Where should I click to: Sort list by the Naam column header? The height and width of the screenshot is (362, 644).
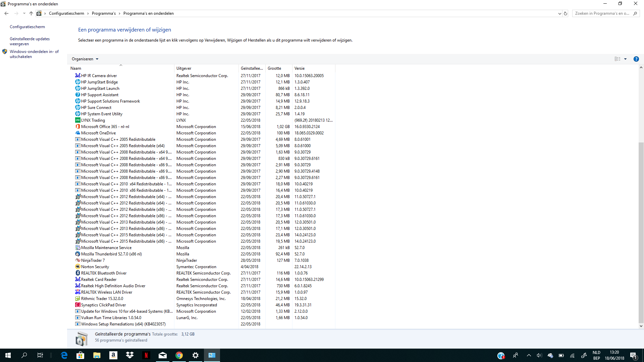pyautogui.click(x=76, y=68)
